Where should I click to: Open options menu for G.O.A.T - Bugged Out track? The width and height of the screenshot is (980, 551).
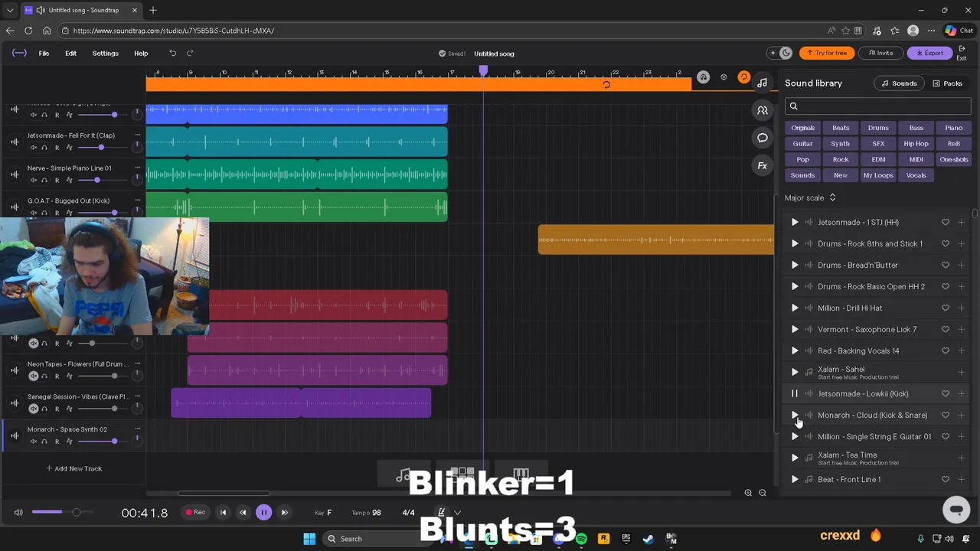point(138,201)
